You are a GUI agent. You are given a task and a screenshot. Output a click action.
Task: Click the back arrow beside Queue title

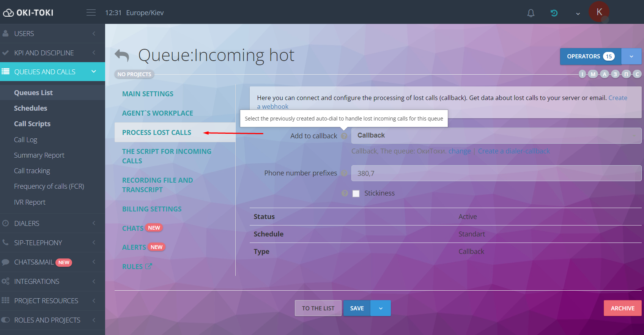[x=122, y=56]
